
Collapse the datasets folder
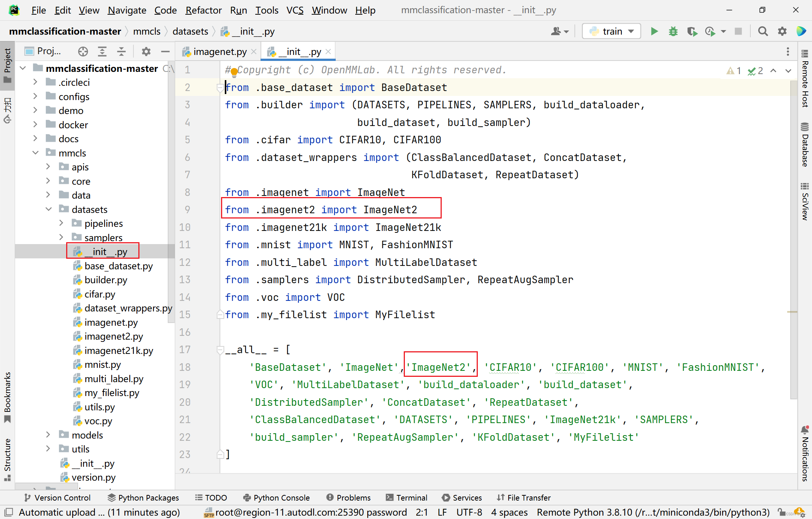(48, 209)
